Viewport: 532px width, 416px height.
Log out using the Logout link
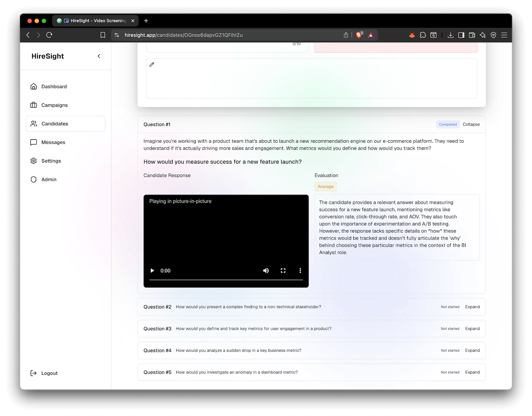[44, 373]
